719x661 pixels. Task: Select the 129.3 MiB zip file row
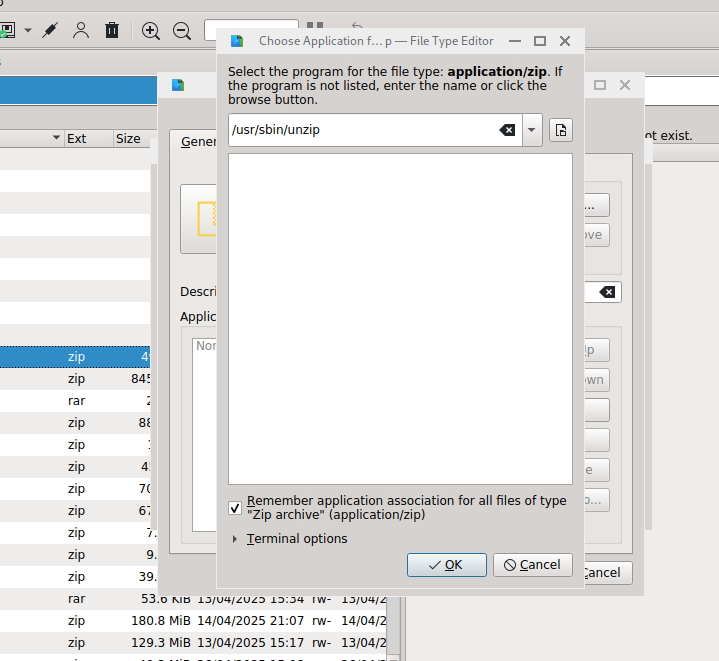[193, 643]
